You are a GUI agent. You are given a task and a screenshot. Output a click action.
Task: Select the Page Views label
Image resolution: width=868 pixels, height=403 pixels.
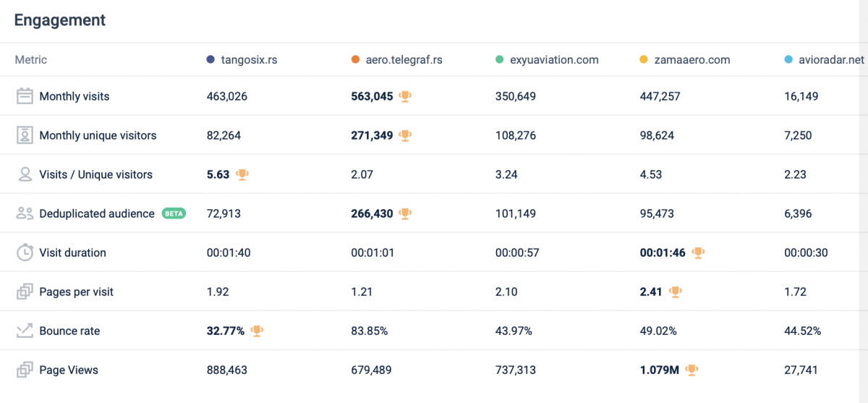(69, 370)
